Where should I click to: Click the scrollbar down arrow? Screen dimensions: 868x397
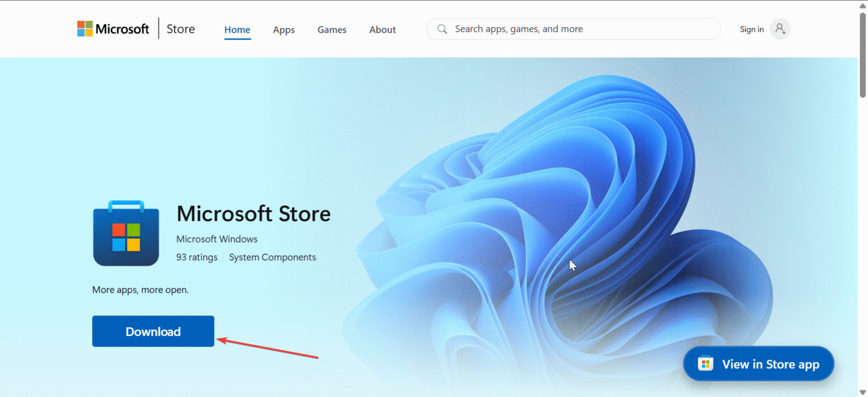pos(862,391)
